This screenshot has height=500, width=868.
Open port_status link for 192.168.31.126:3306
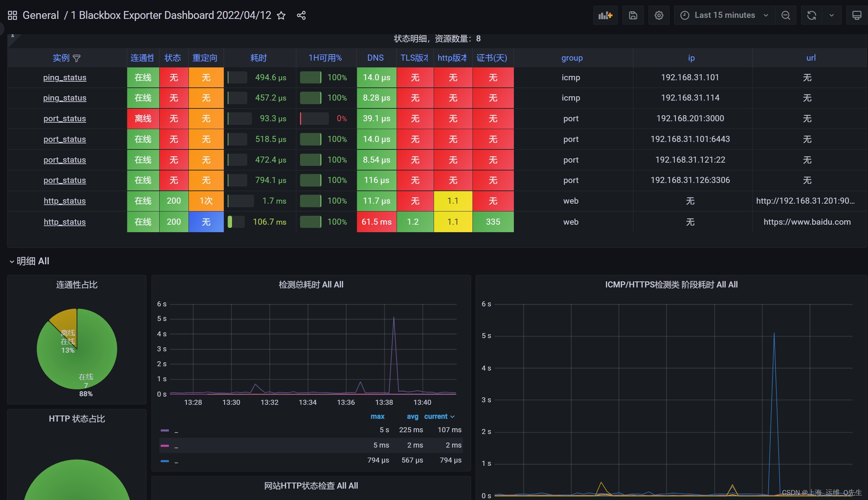pos(65,180)
